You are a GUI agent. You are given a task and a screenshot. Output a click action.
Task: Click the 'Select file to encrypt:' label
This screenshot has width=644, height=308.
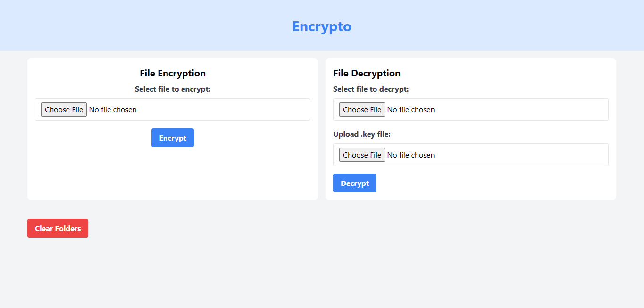coord(173,89)
